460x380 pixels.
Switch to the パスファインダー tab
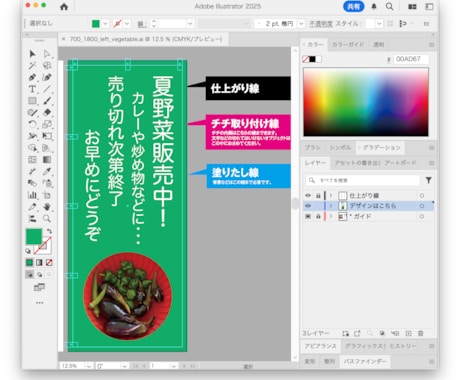[x=365, y=361]
